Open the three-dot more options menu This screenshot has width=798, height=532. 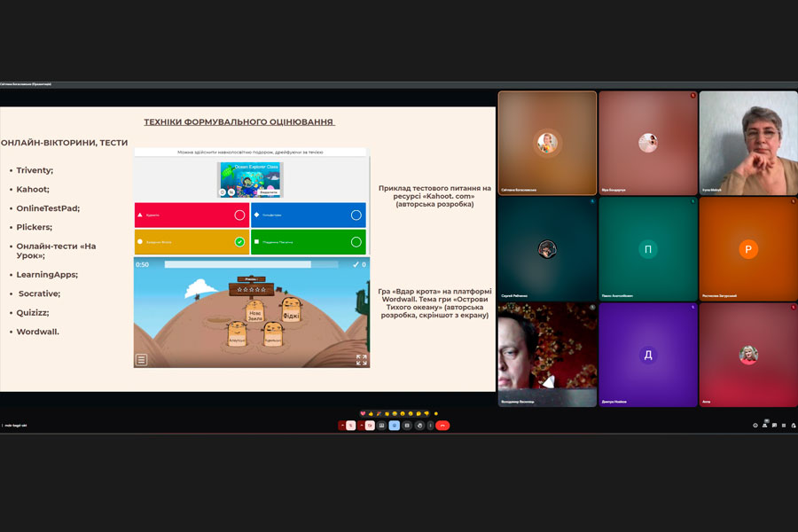click(x=430, y=426)
